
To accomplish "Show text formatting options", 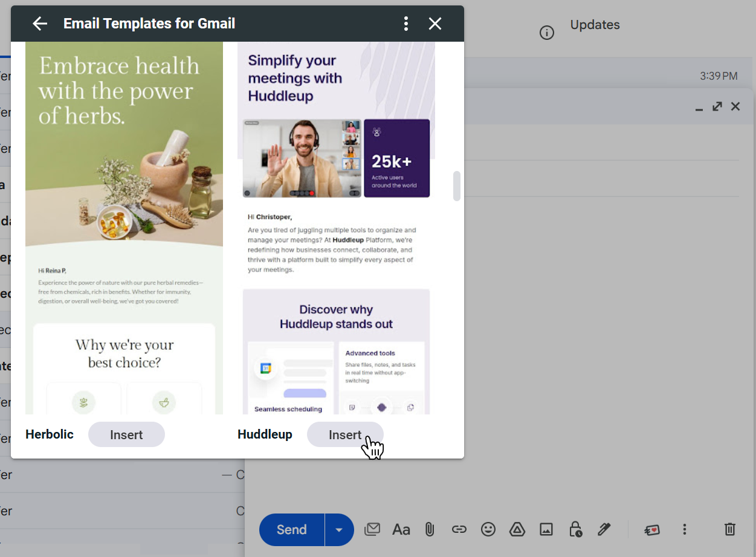I will pyautogui.click(x=401, y=529).
